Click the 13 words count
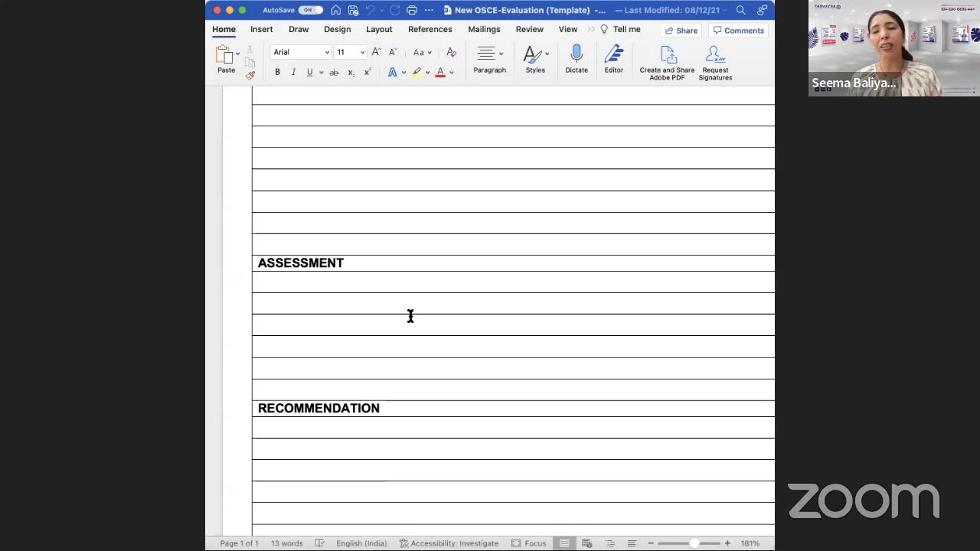This screenshot has width=980, height=551. (286, 543)
